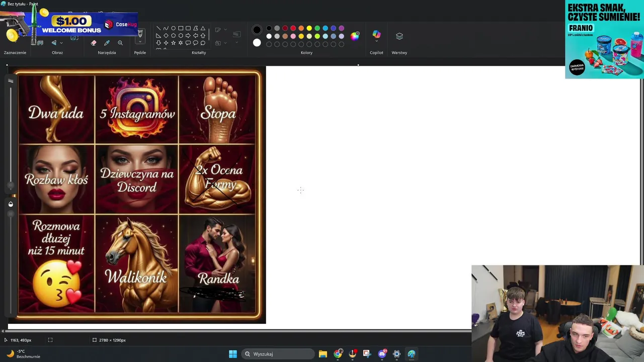Open Discord from the taskbar
Screen dimensions: 644x362
click(382, 354)
